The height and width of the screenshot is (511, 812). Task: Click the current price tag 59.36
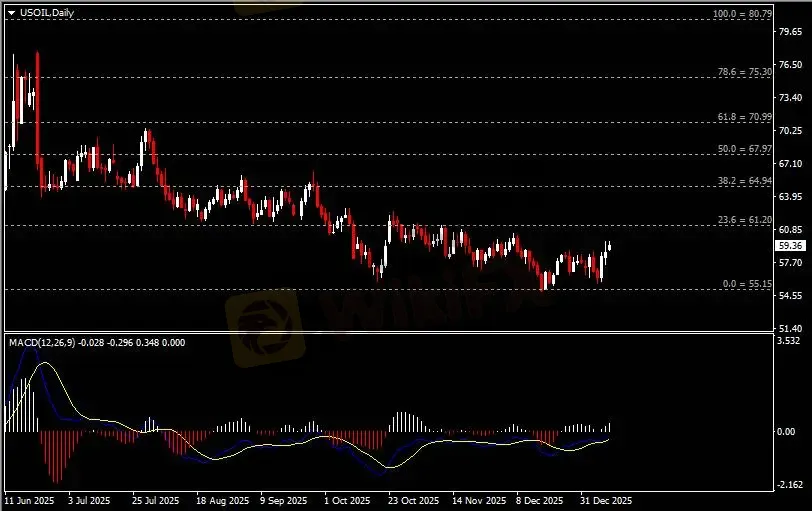coord(790,246)
